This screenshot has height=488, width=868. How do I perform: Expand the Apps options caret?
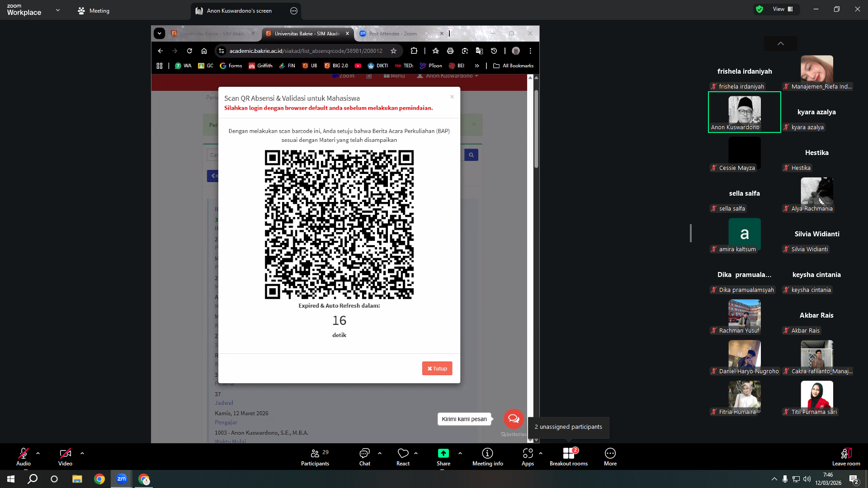[541, 453]
